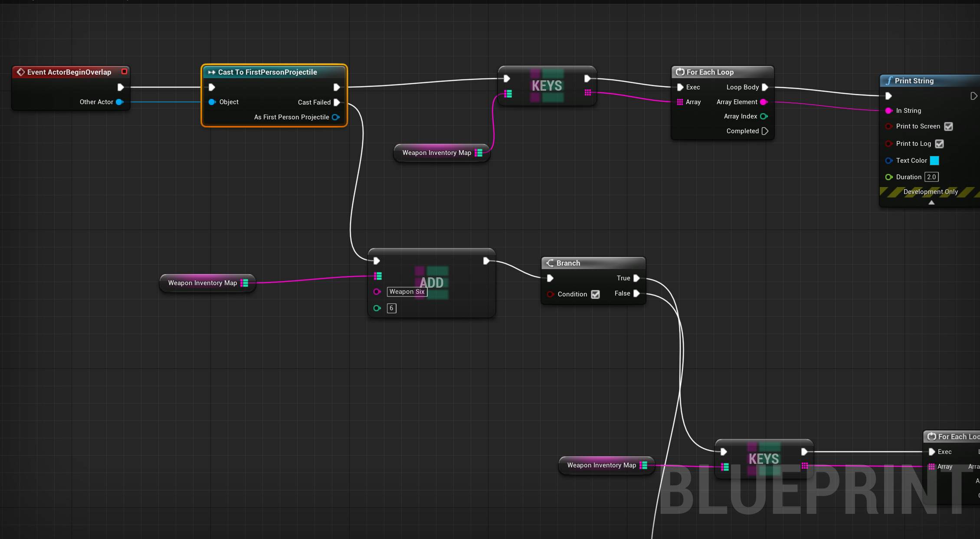Click the Duration value field
This screenshot has width=980, height=539.
coord(931,177)
